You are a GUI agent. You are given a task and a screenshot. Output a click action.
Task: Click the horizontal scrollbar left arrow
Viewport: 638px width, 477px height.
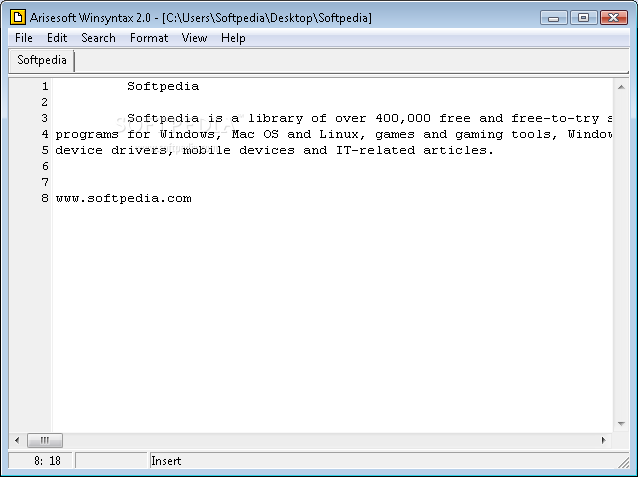tap(17, 440)
